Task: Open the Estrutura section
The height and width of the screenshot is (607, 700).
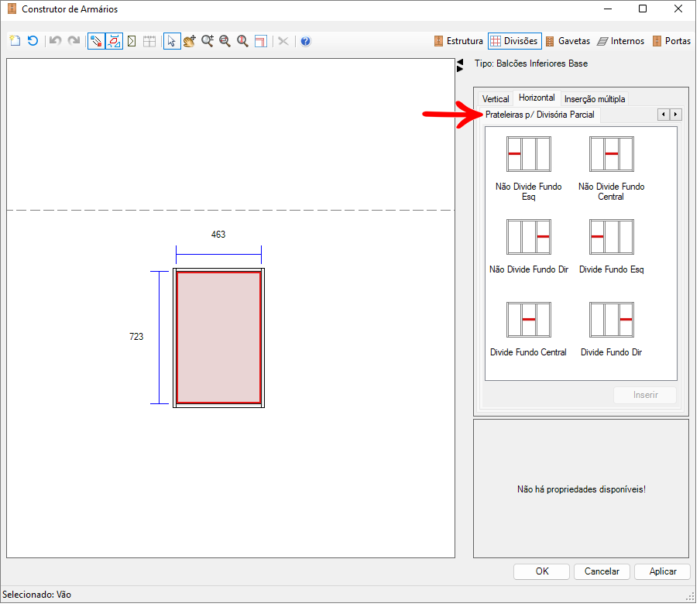Action: tap(458, 41)
